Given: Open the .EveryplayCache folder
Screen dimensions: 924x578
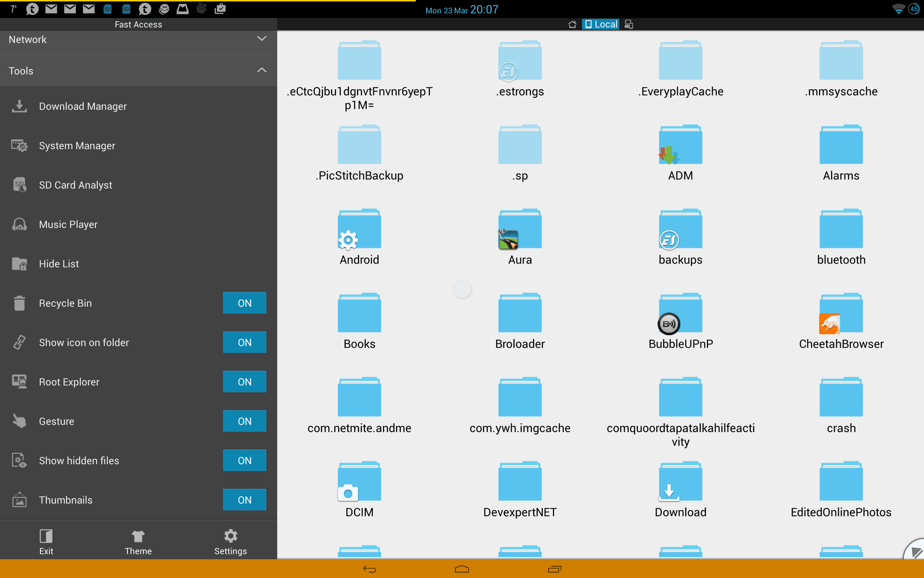Looking at the screenshot, I should pyautogui.click(x=680, y=69).
